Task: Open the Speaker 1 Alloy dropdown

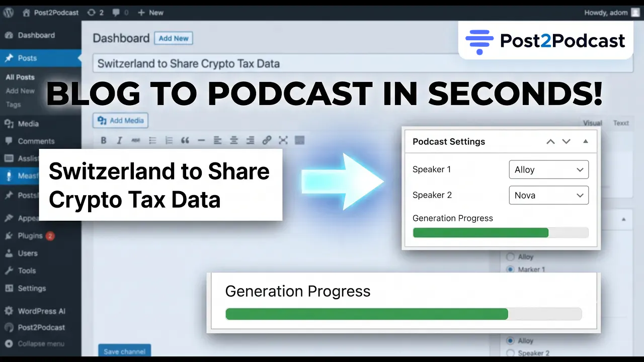Action: point(549,170)
